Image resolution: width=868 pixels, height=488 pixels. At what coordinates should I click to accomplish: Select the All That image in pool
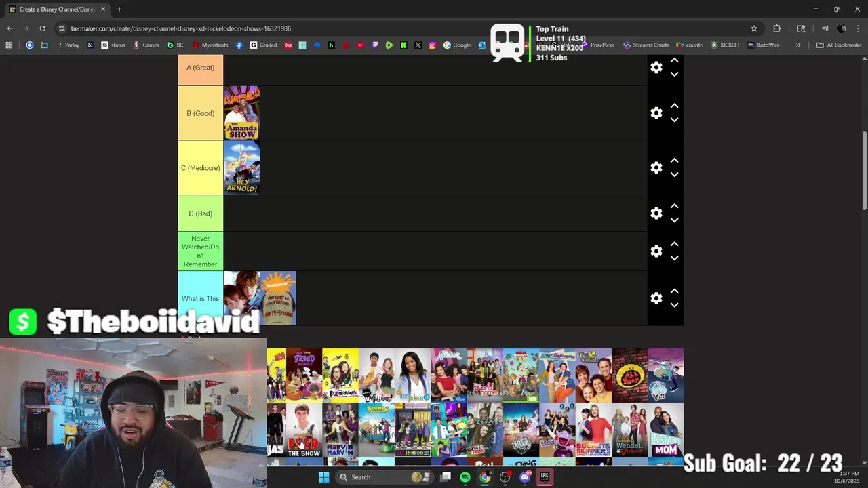click(x=629, y=375)
